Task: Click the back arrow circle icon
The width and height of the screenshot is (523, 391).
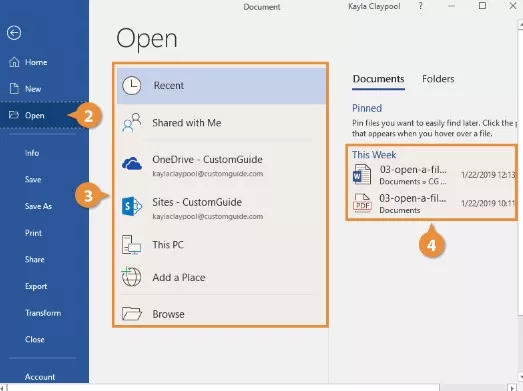Action: [14, 33]
